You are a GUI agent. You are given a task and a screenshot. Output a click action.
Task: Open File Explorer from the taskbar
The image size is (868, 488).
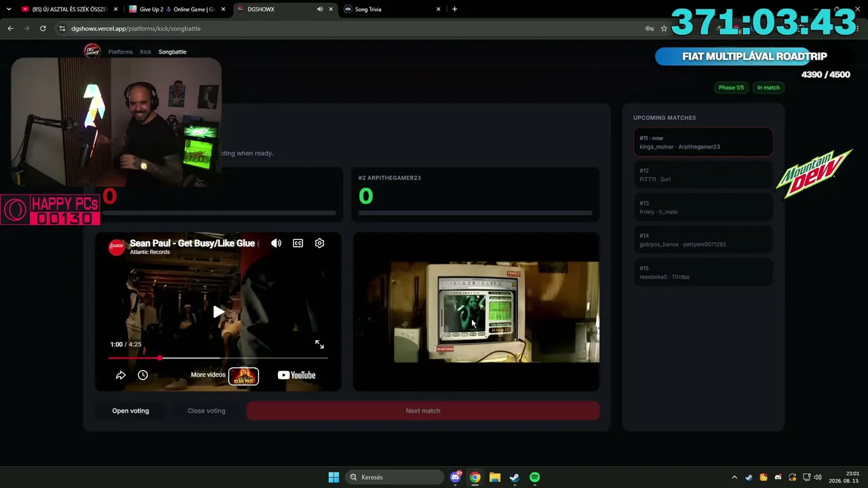tap(495, 477)
